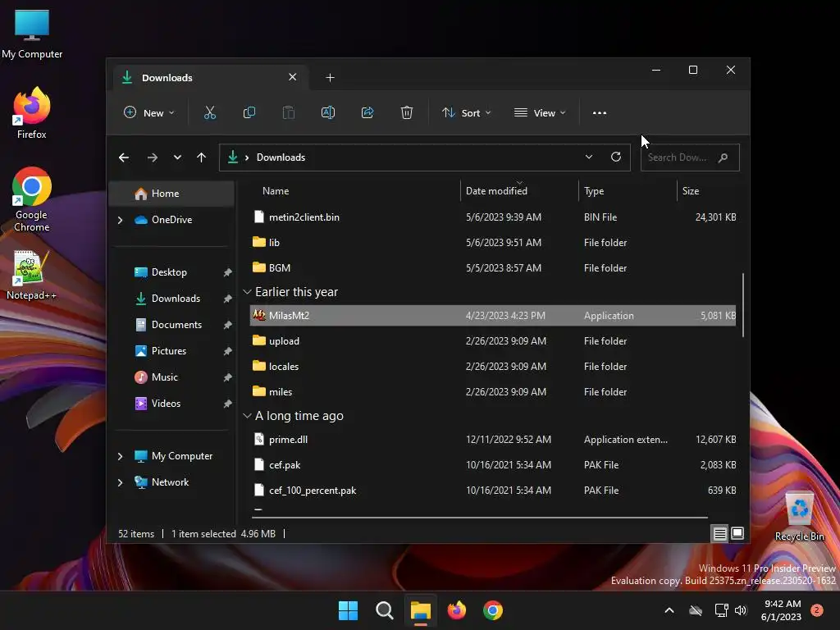Viewport: 840px width, 630px height.
Task: Click the Cut scissors icon in toolbar
Action: pyautogui.click(x=209, y=112)
